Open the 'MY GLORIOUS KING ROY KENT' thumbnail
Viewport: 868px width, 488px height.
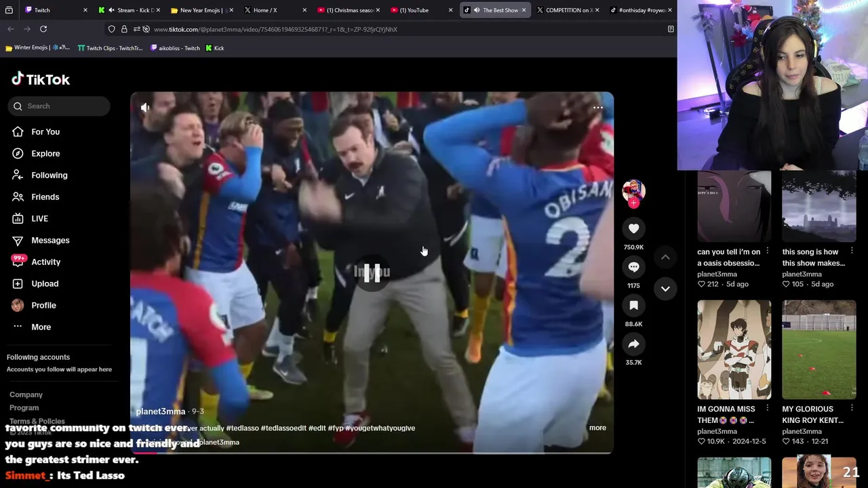[x=819, y=350]
